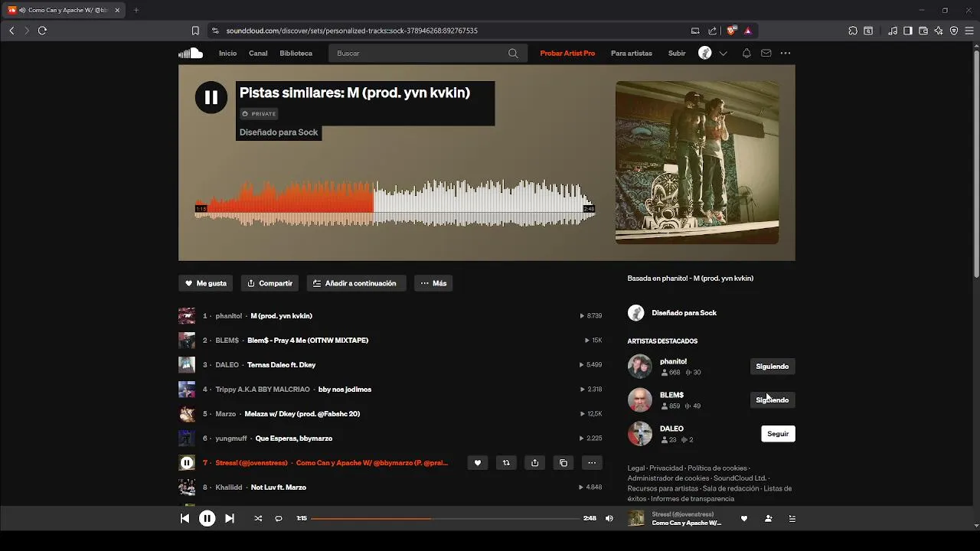Open the Biblioteca tab
980x551 pixels.
296,54
